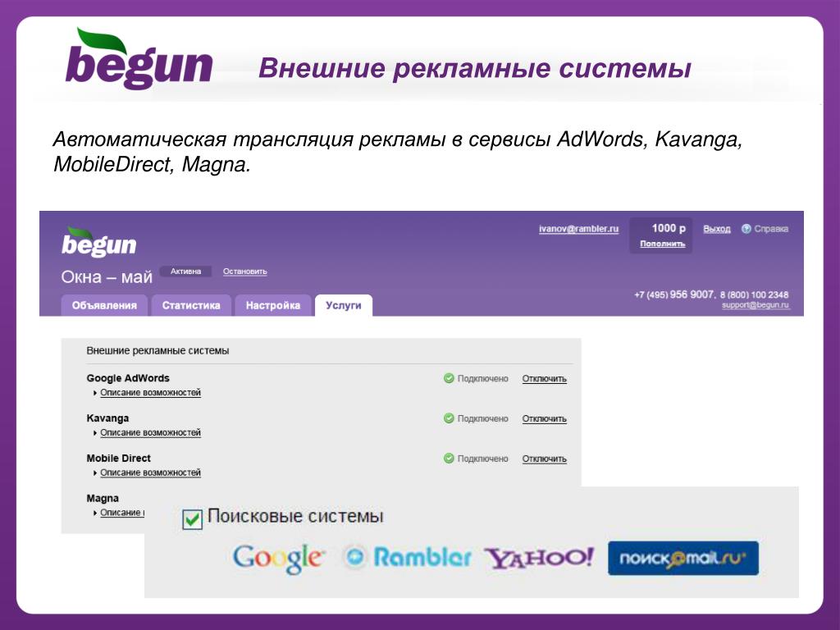Viewport: 840px width, 630px height.
Task: Expand the Описание link under Magna
Action: click(121, 513)
